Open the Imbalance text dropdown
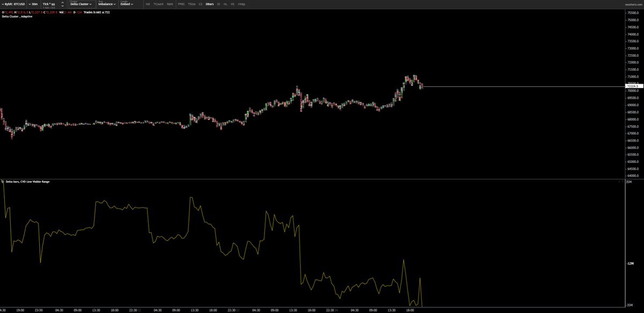Viewport: 644px width, 313px height. (x=107, y=4)
